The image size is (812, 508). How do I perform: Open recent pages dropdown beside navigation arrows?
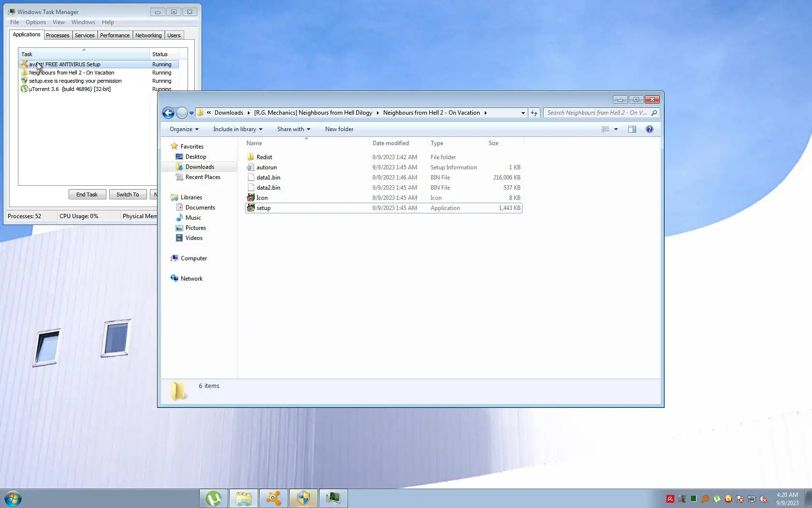191,113
